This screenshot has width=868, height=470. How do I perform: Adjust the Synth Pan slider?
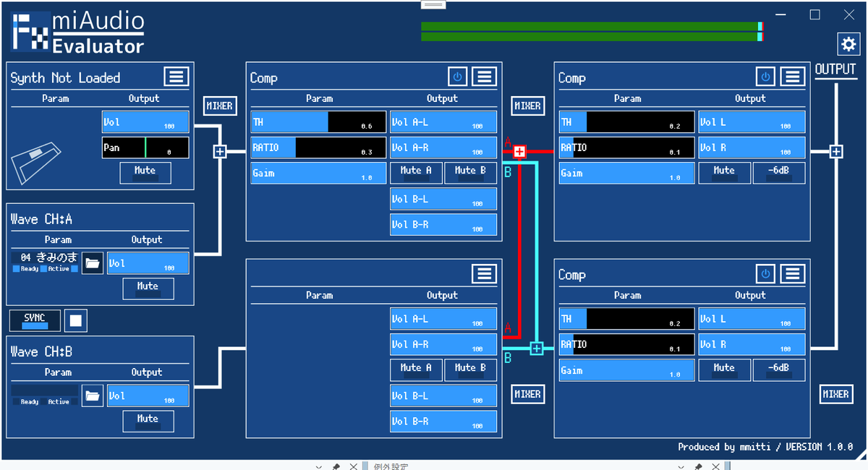145,148
